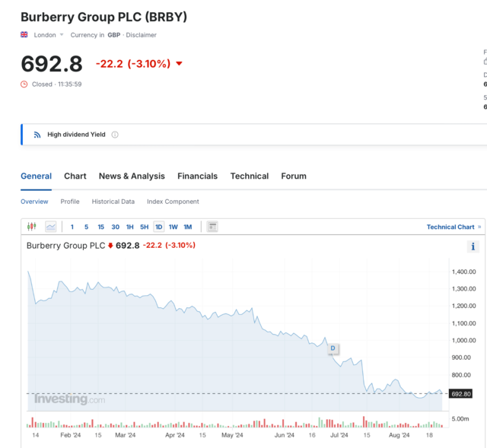Click the dividend 'D' marker on chart
Viewport: 487px width, 448px height.
[333, 348]
